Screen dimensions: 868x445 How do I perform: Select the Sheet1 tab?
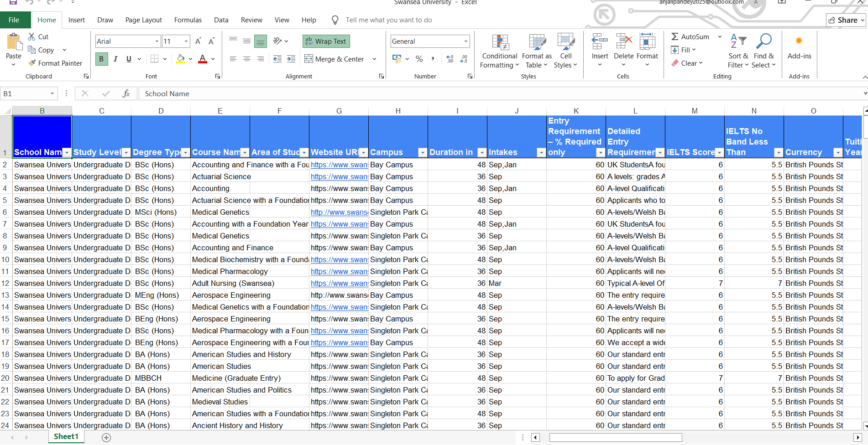point(66,437)
